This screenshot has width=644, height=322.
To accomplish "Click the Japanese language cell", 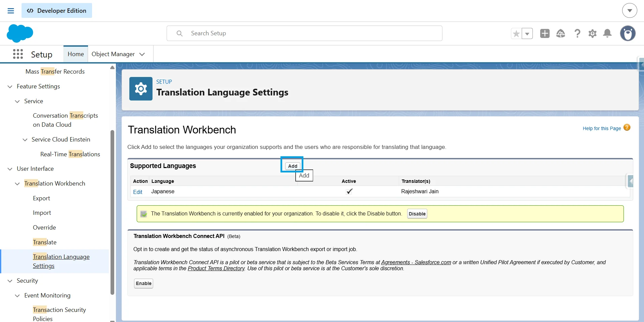I will (163, 191).
